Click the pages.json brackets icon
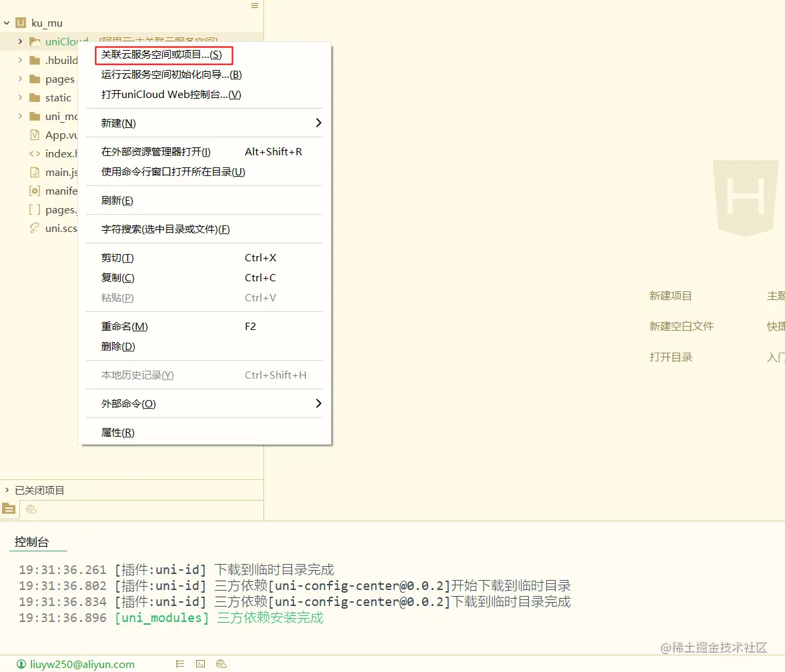The width and height of the screenshot is (785, 672). point(35,209)
